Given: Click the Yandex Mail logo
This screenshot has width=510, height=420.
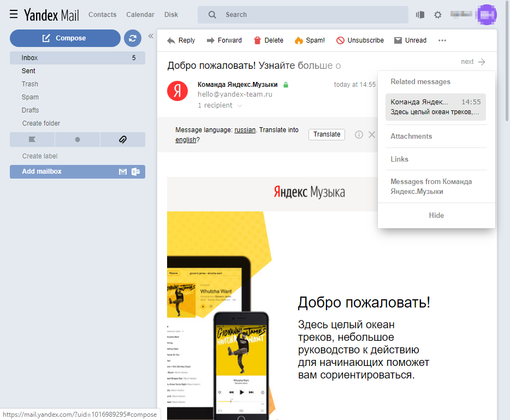Looking at the screenshot, I should (x=51, y=15).
